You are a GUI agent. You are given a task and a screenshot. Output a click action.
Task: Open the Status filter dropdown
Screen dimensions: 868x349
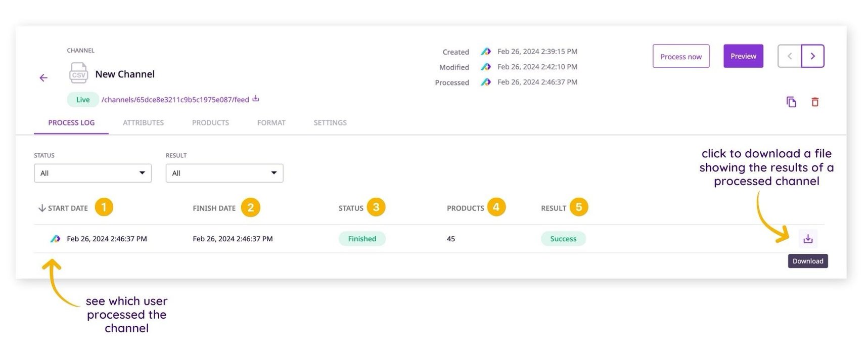(x=93, y=173)
